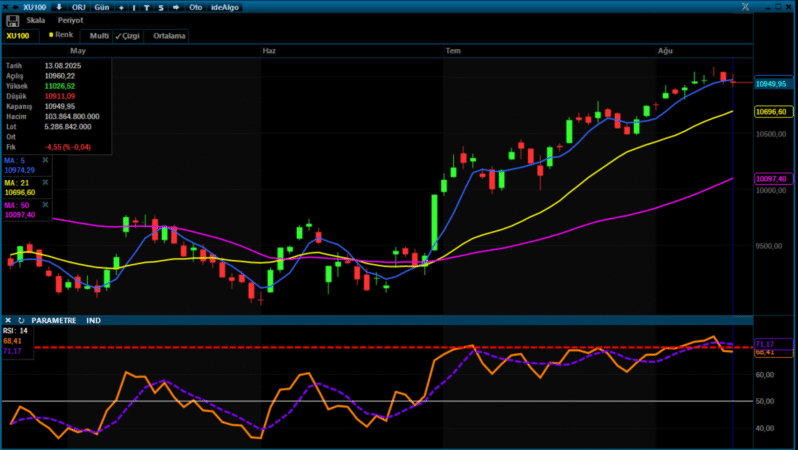Click the Ortalama button
798x450 pixels.
(168, 36)
